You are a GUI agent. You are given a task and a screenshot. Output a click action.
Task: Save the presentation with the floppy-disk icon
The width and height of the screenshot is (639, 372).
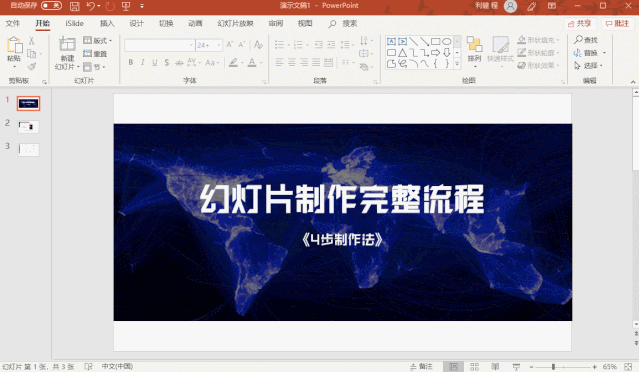75,6
